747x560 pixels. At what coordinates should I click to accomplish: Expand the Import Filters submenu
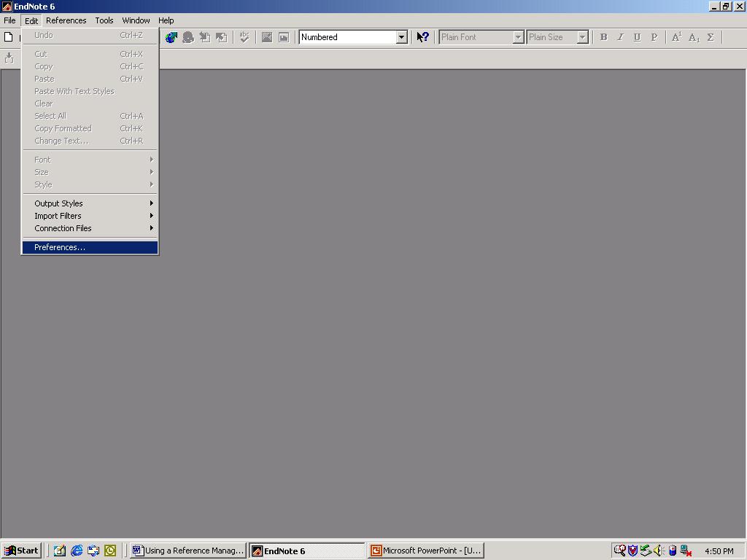90,216
